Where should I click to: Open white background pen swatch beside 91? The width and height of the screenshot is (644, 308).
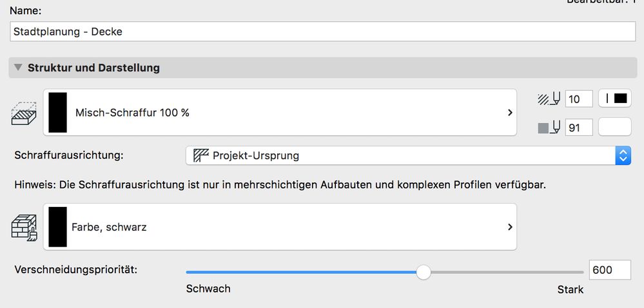tap(614, 128)
